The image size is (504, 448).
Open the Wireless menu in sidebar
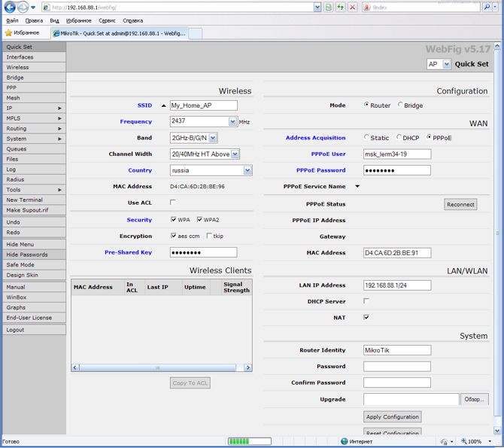coord(18,67)
